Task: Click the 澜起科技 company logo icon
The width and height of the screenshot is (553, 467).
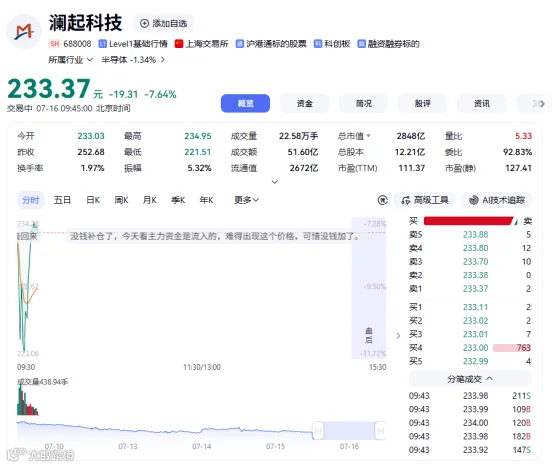Action: point(24,31)
